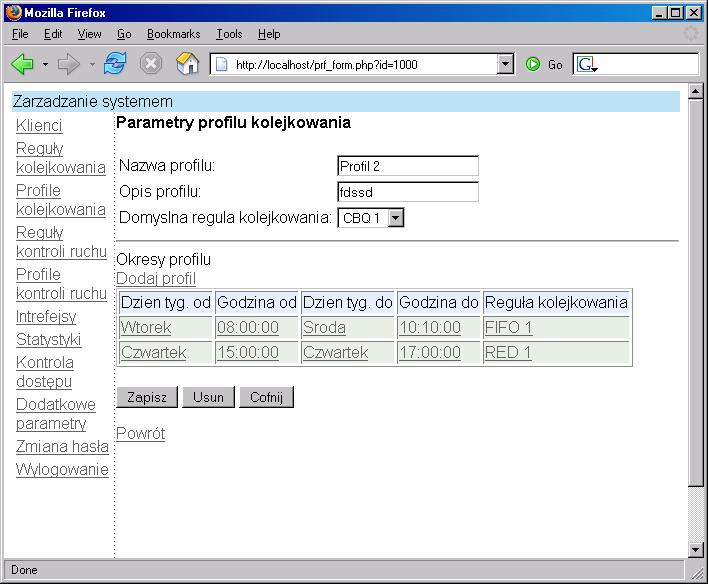Open Reguły kolejkowania sidebar link
This screenshot has width=708, height=584.
(61, 158)
